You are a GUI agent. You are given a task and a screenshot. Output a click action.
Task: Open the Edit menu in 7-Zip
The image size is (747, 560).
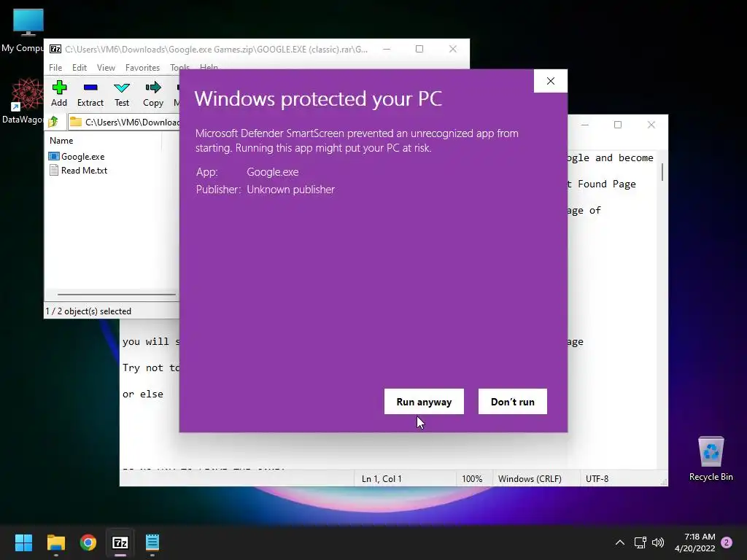79,68
